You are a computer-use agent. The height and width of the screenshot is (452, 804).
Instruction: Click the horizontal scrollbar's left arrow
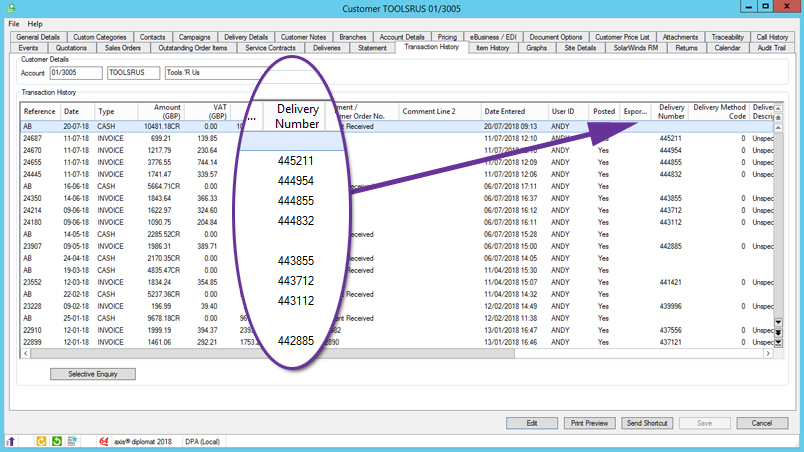[26, 353]
